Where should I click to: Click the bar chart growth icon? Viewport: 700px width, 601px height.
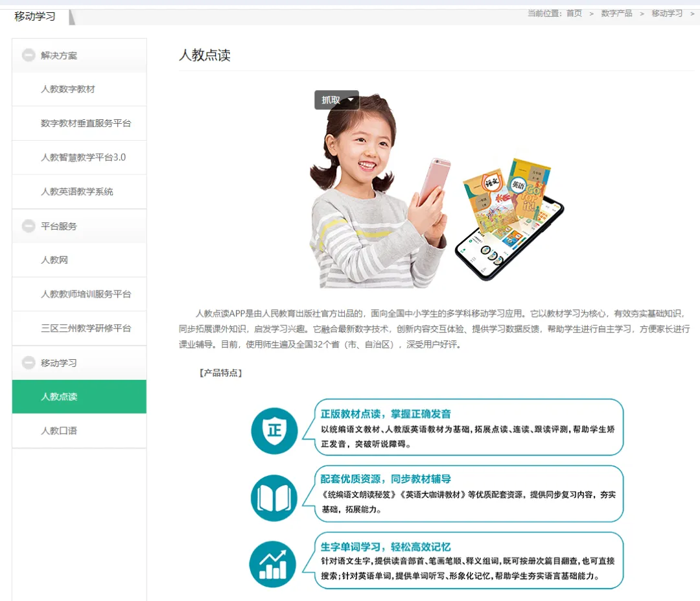click(272, 565)
